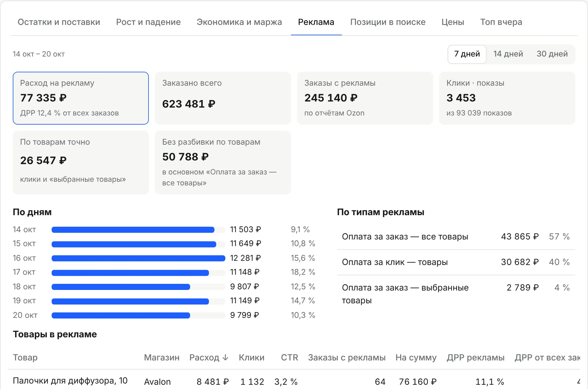Click the 16 окт spend bar
588x389 pixels.
pyautogui.click(x=138, y=258)
